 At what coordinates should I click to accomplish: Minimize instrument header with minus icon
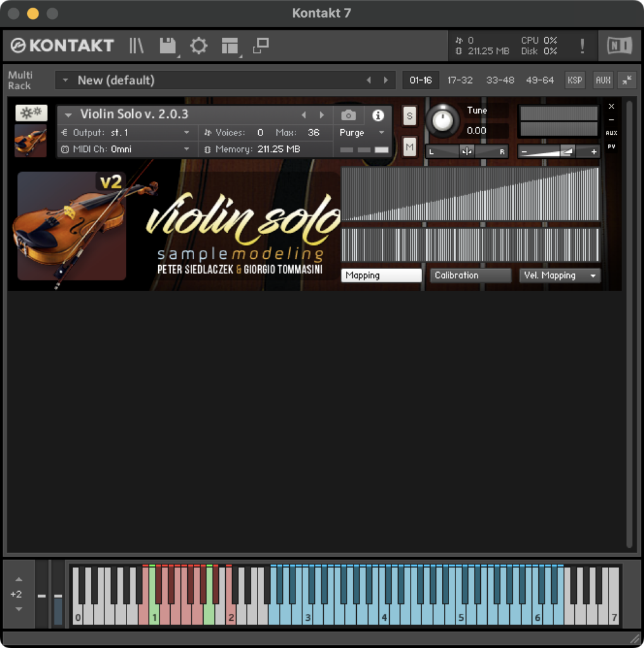tap(611, 120)
